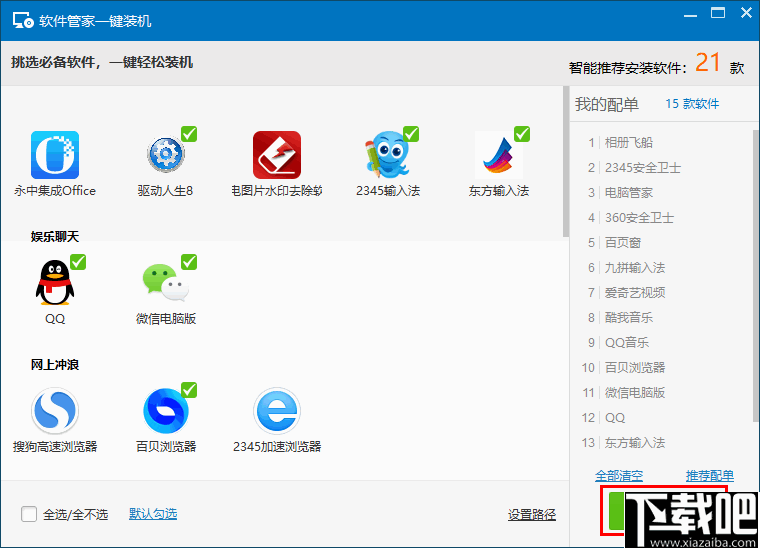Click the 我的配单 list scrollbar
Image resolution: width=760 pixels, height=548 pixels.
[756, 276]
